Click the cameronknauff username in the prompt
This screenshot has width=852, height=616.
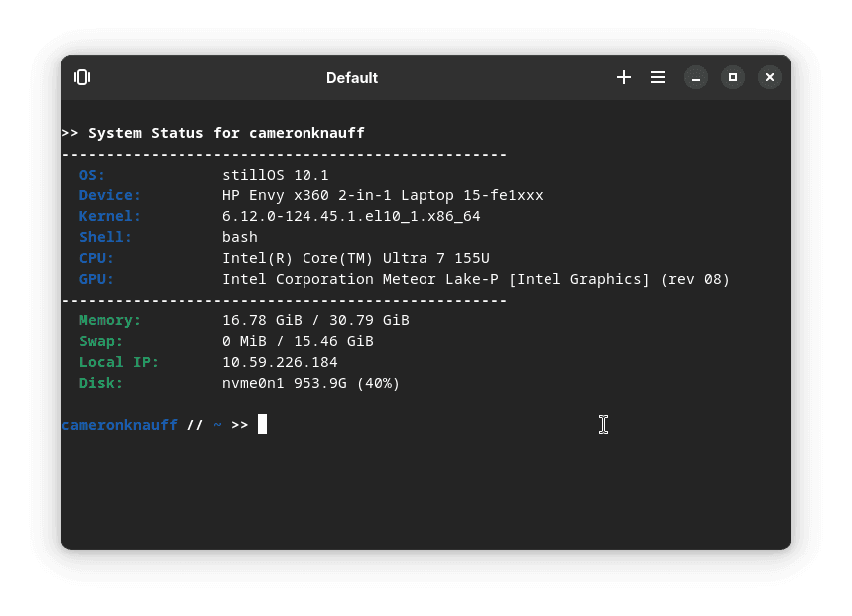pyautogui.click(x=120, y=425)
